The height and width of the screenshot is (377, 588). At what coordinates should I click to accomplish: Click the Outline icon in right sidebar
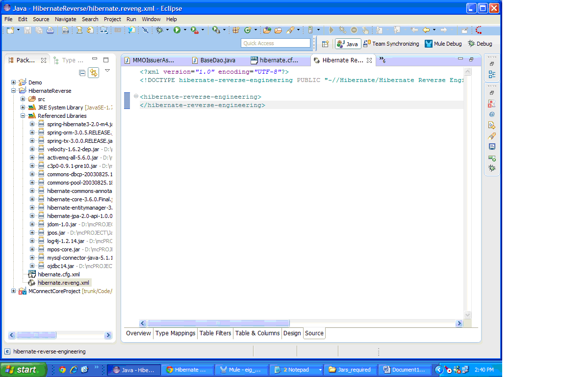pyautogui.click(x=491, y=75)
